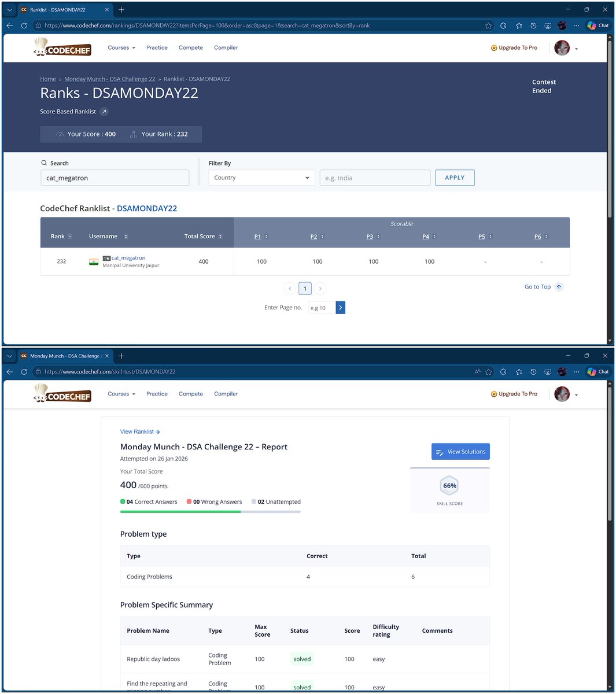Favorite the skill-test report page with star
Image resolution: width=616 pixels, height=694 pixels.
pyautogui.click(x=489, y=372)
